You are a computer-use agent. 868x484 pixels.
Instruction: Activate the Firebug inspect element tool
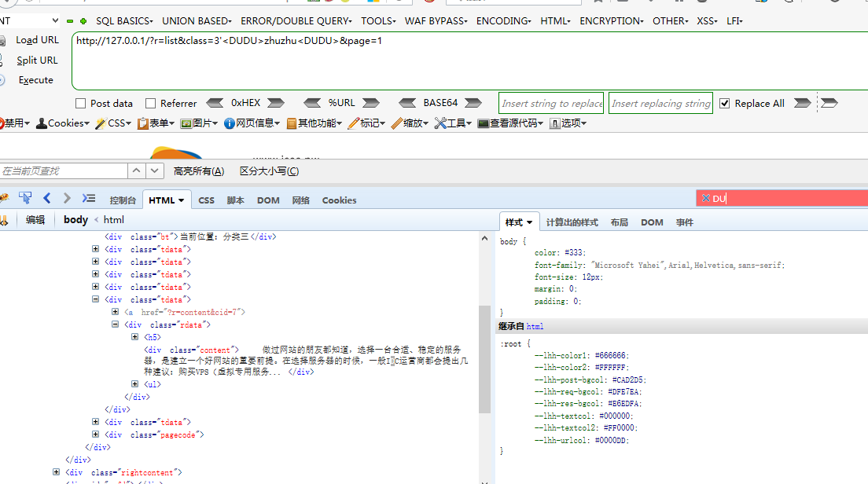pyautogui.click(x=24, y=199)
